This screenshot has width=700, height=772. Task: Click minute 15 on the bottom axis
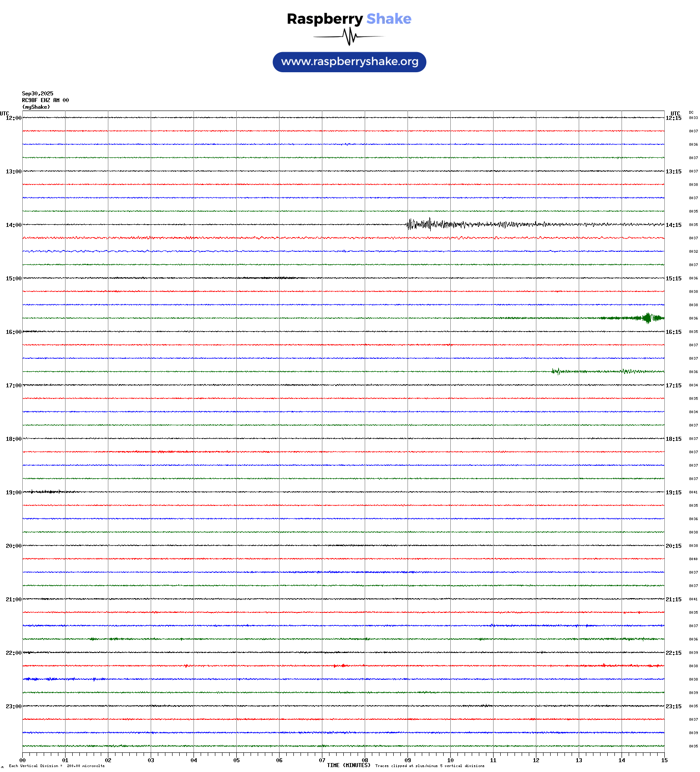coord(664,760)
